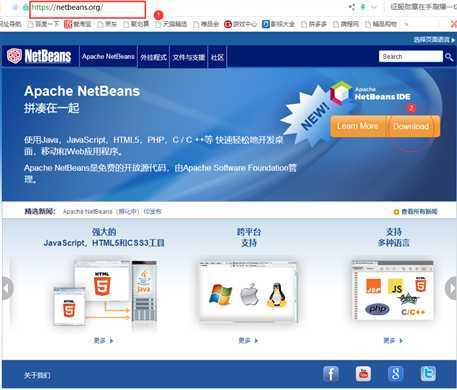Open the Twitter social icon

pos(428,374)
